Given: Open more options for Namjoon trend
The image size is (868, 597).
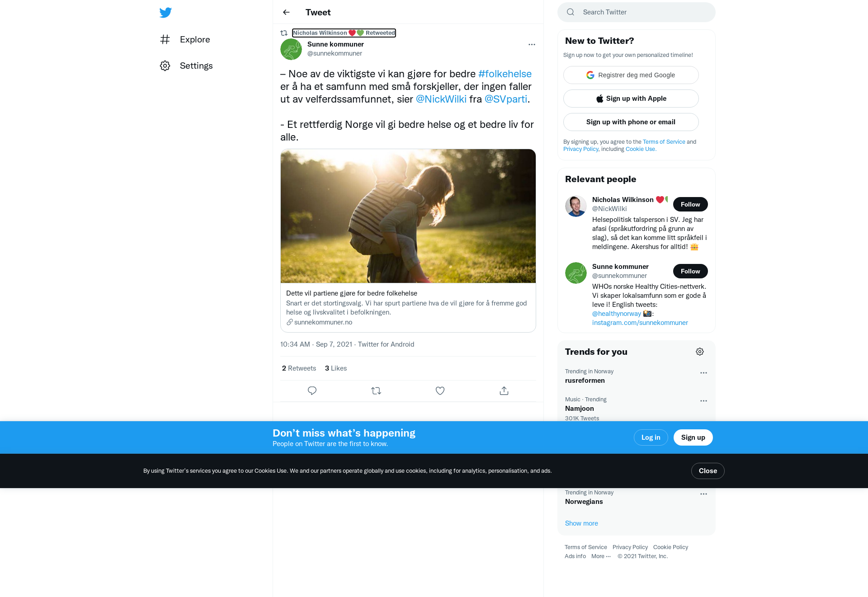Looking at the screenshot, I should 703,401.
